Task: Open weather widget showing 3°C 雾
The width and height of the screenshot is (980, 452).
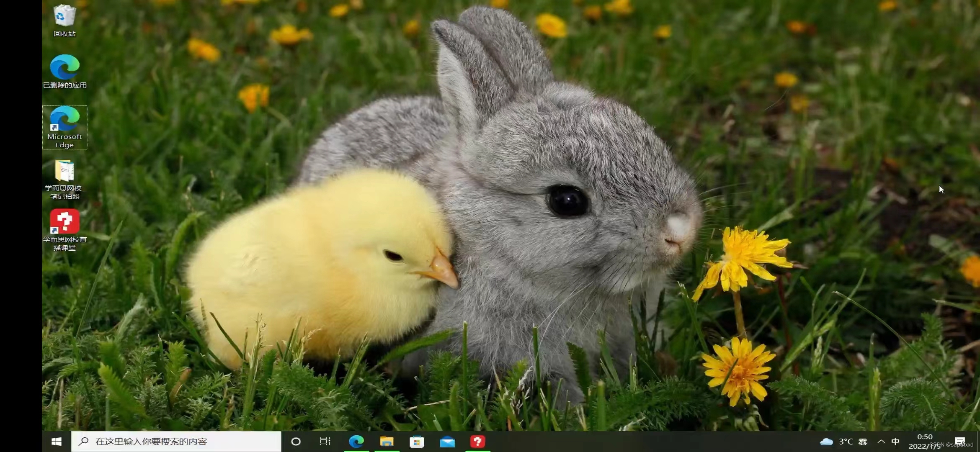Action: click(843, 442)
